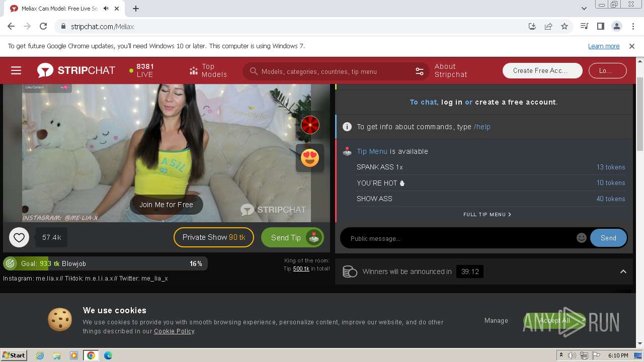Viewport: 644px width, 362px height.
Task: Click the 'log in' chat link
Action: coord(452,102)
